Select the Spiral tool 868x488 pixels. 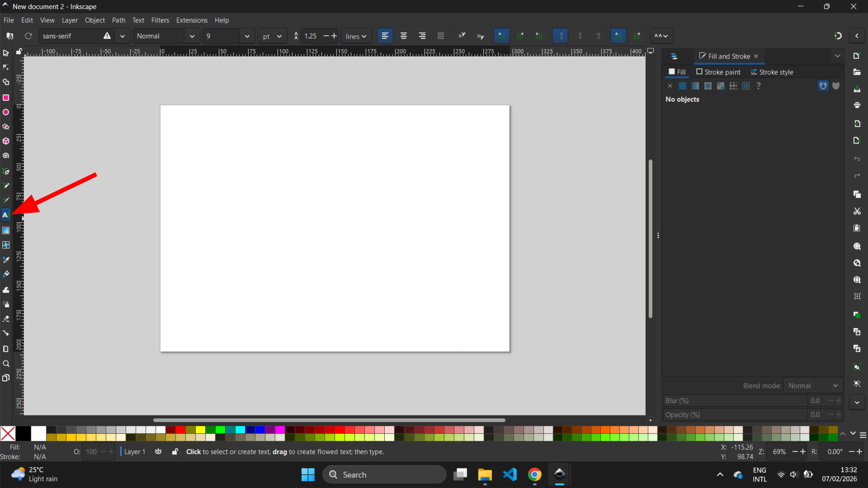[6, 156]
